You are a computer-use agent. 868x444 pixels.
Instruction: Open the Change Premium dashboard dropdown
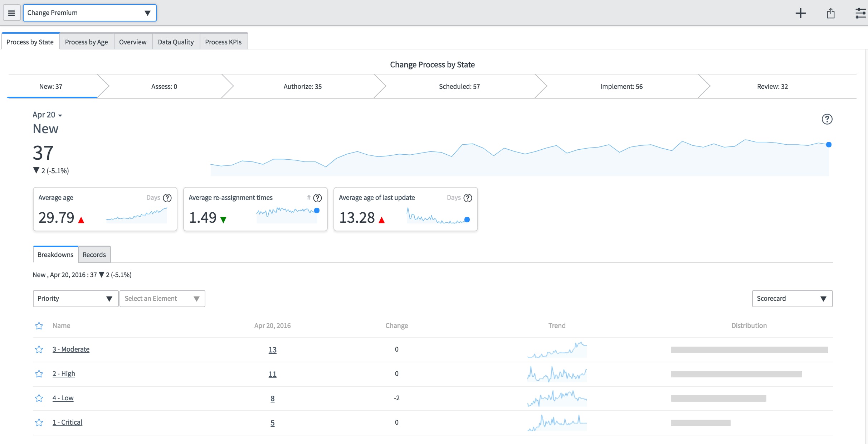[90, 13]
